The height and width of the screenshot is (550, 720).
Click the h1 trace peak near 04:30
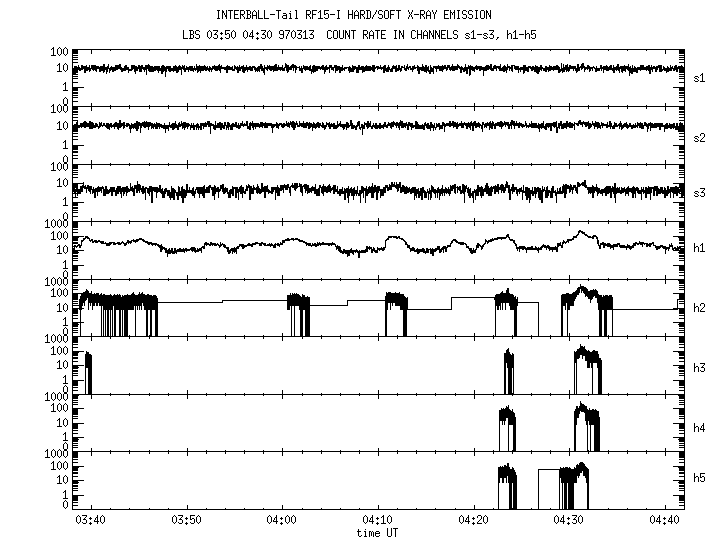pyautogui.click(x=581, y=233)
